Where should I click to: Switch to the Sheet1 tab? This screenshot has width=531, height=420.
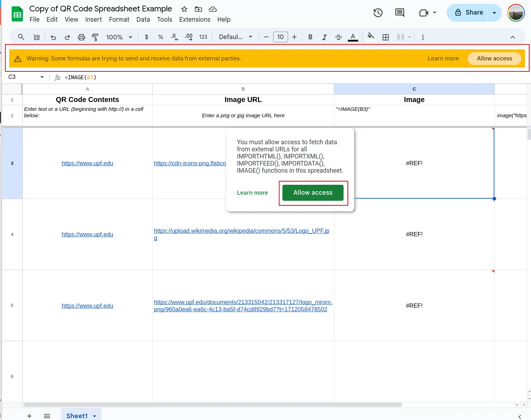pos(77,415)
